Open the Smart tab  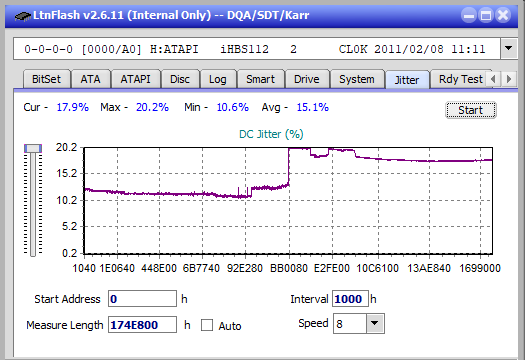point(260,79)
